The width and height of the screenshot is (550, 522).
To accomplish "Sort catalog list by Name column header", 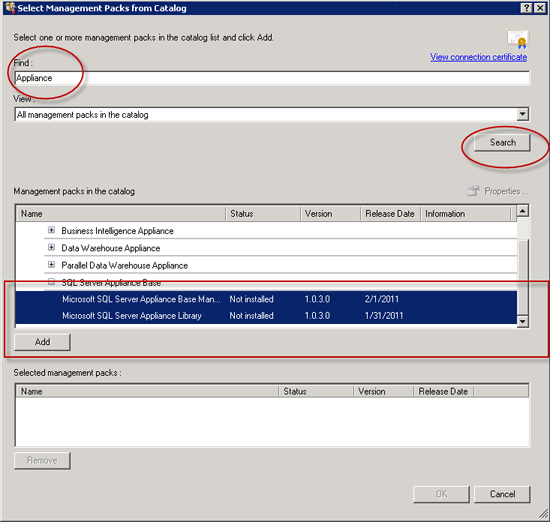I will click(121, 214).
